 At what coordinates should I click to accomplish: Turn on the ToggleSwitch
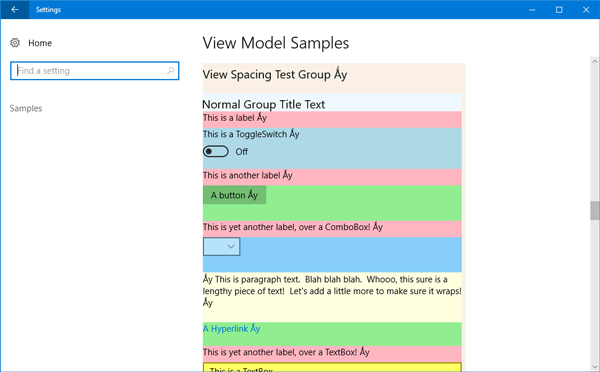[216, 152]
